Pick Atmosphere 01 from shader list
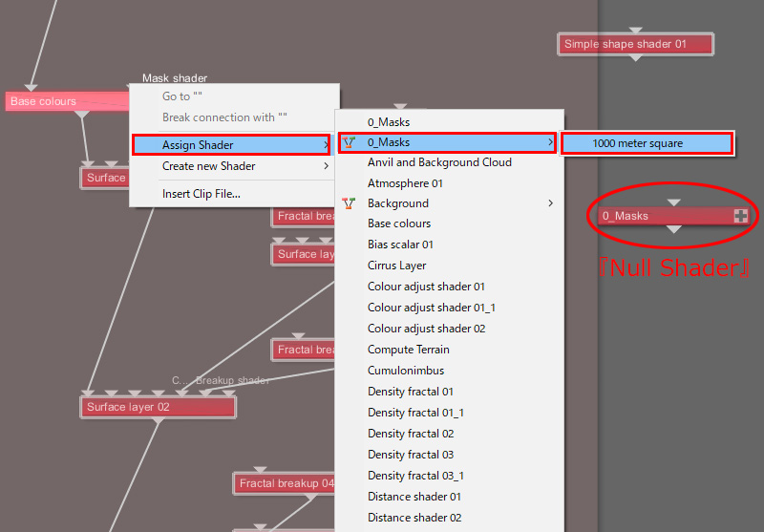 point(405,183)
